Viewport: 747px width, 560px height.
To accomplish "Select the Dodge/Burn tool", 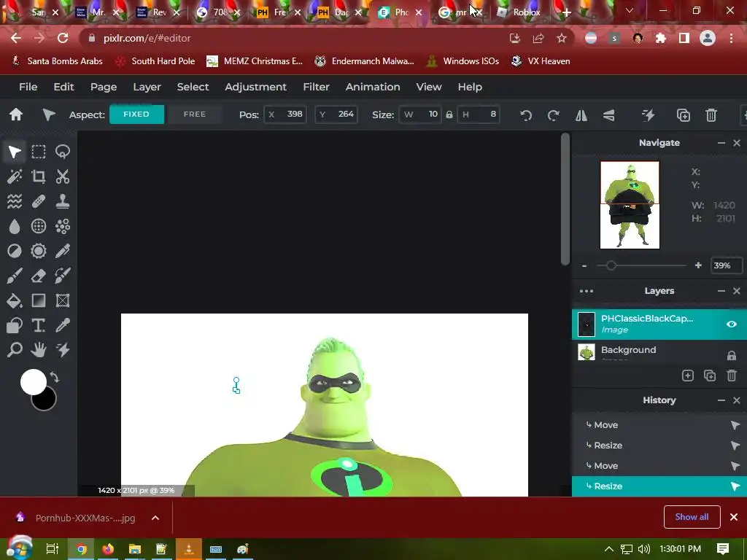I will (15, 251).
